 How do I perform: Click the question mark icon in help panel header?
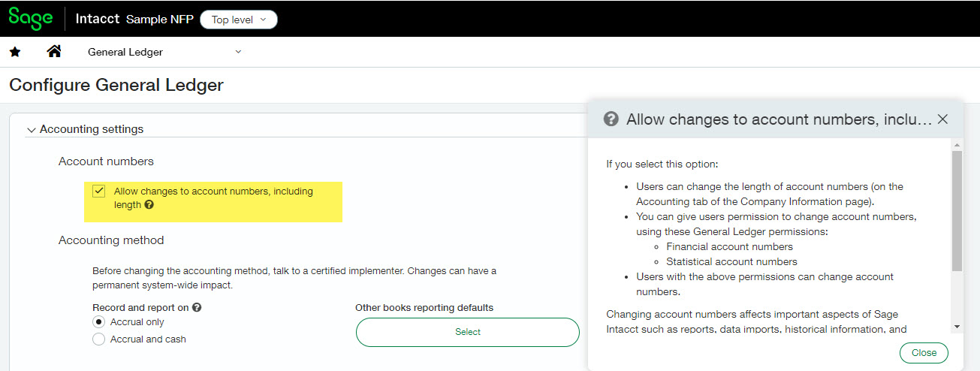tap(611, 119)
